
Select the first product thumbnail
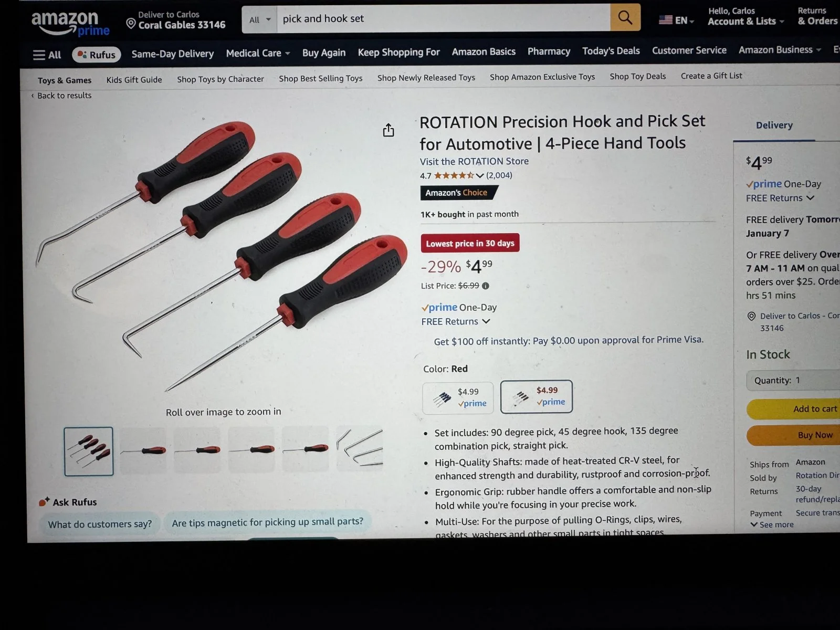(89, 451)
